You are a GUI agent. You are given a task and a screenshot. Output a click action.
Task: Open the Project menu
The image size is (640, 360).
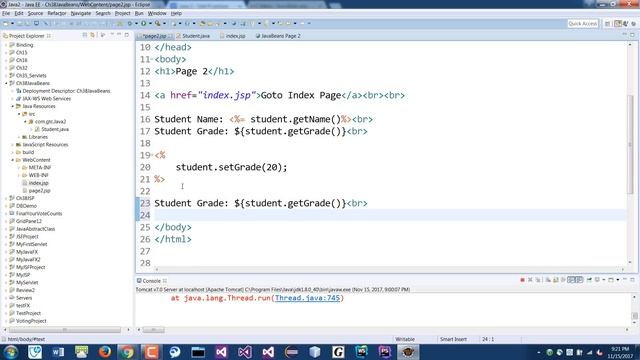[122, 13]
